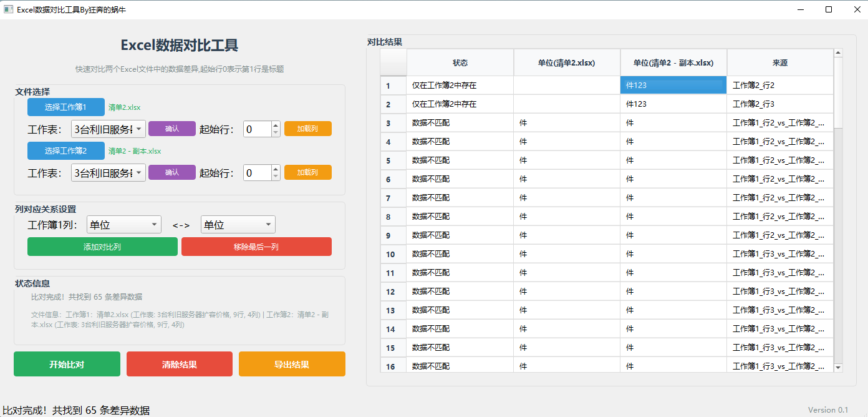Click the app icon in the title bar
868x417 pixels.
[x=9, y=9]
